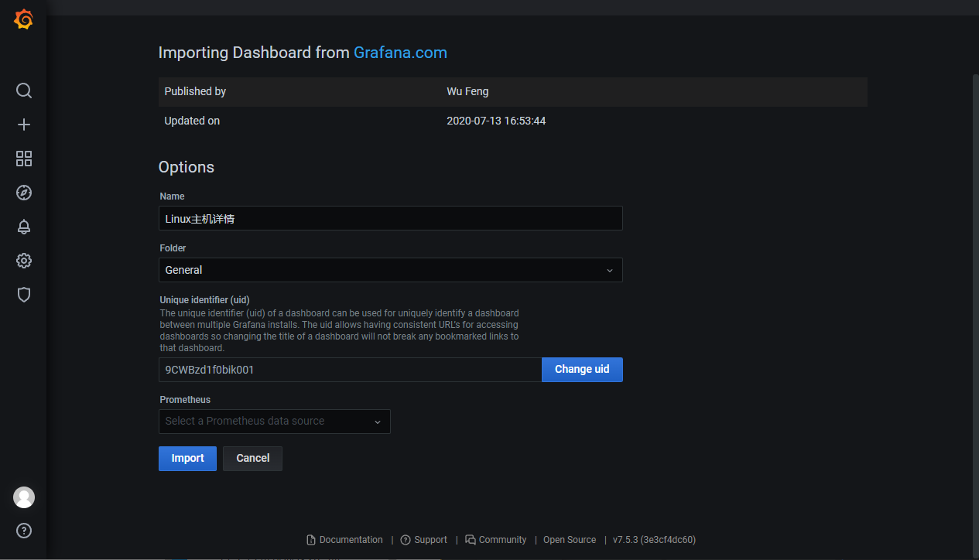Click the 'Name' field label
Viewport: 979px width, 560px height.
coord(173,196)
